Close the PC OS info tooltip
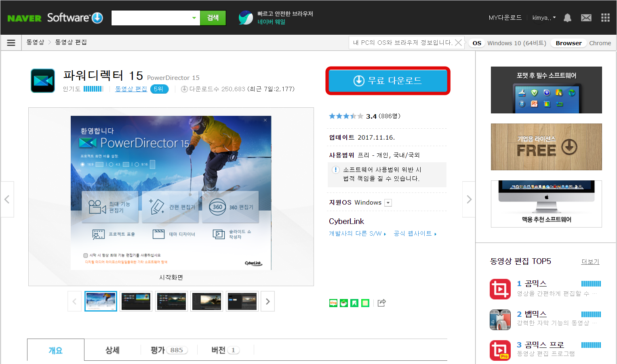The width and height of the screenshot is (617, 364). [x=458, y=42]
